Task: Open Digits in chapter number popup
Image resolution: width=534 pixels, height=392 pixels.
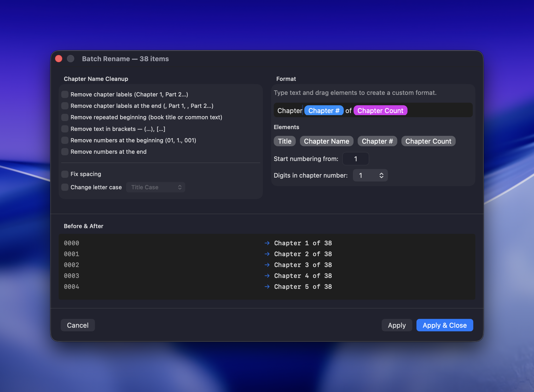Action: (370, 176)
